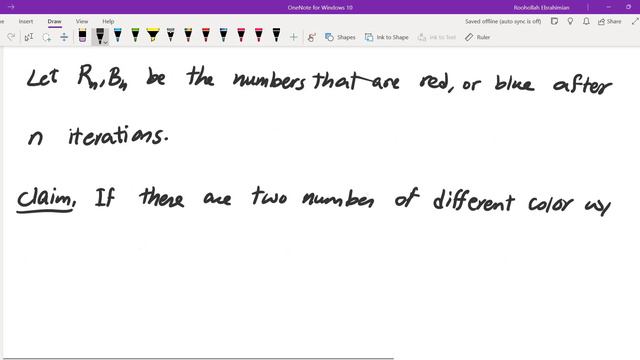The height and width of the screenshot is (360, 640).
Task: Switch to the Insert tab
Action: coord(26,21)
